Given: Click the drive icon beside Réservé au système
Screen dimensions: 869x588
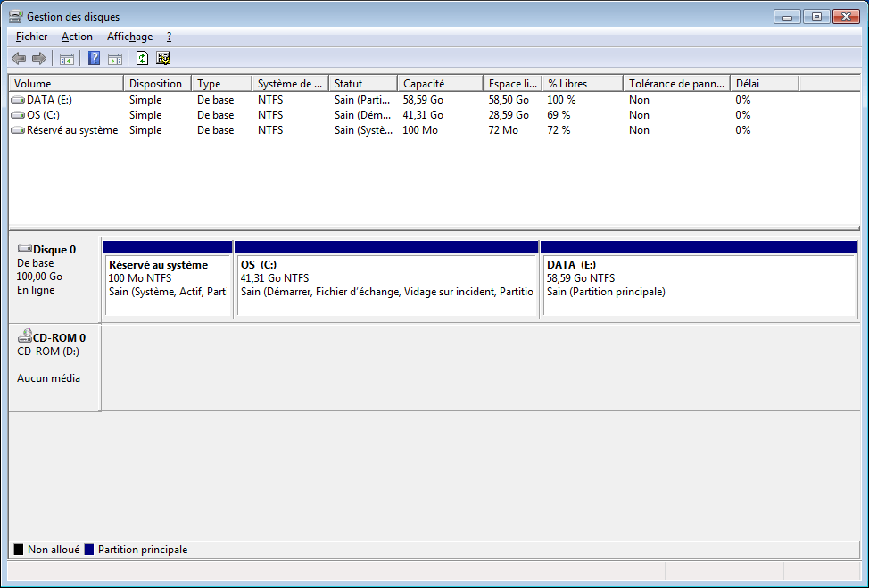Looking at the screenshot, I should 18,130.
